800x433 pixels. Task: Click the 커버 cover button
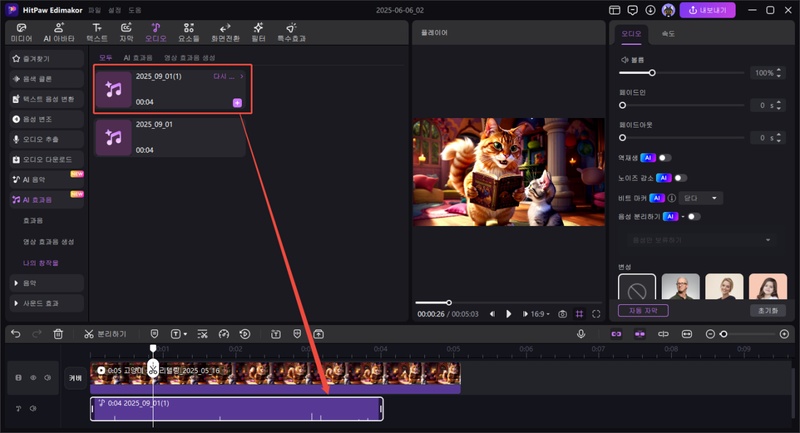pyautogui.click(x=76, y=378)
